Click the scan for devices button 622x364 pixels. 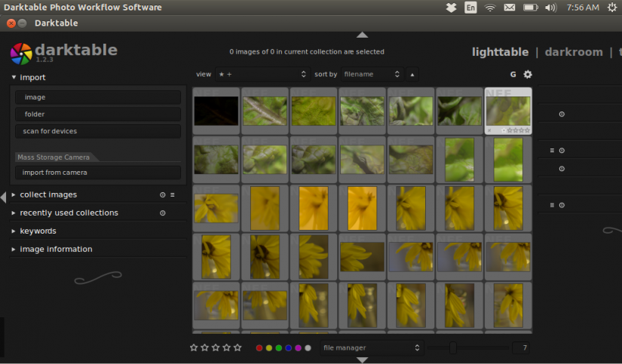97,131
